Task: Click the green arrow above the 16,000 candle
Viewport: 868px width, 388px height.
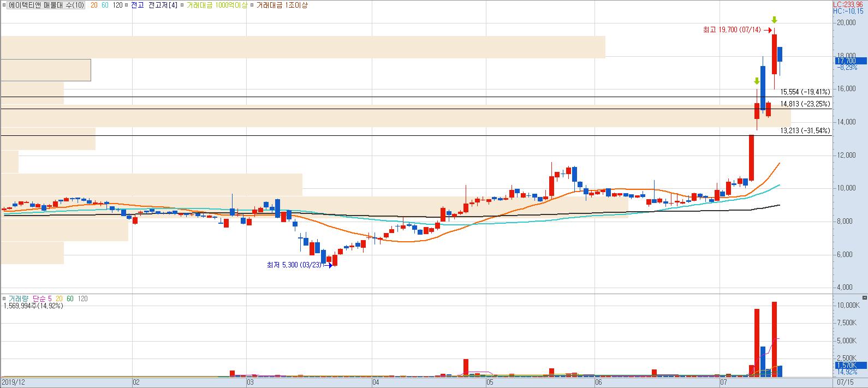Action: coord(757,81)
